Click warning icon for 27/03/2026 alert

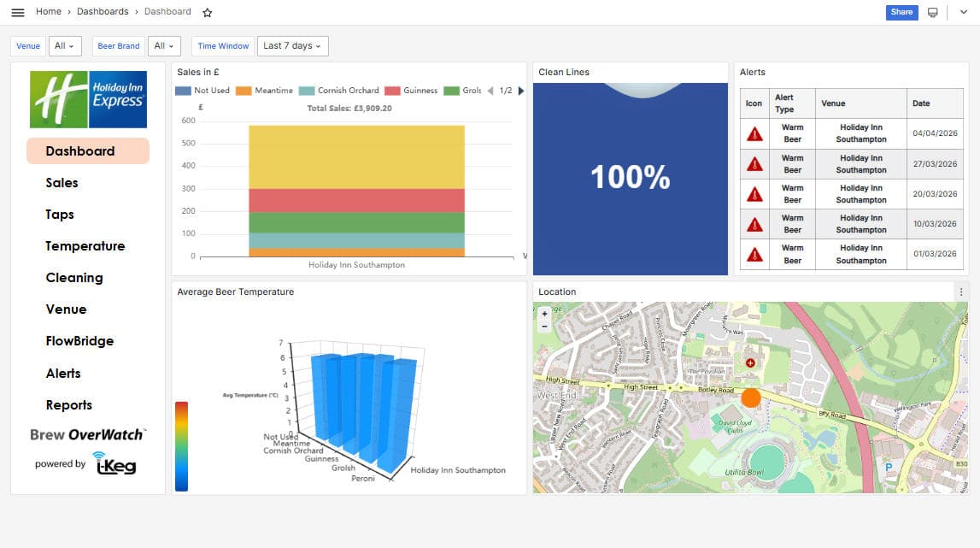[x=754, y=164]
